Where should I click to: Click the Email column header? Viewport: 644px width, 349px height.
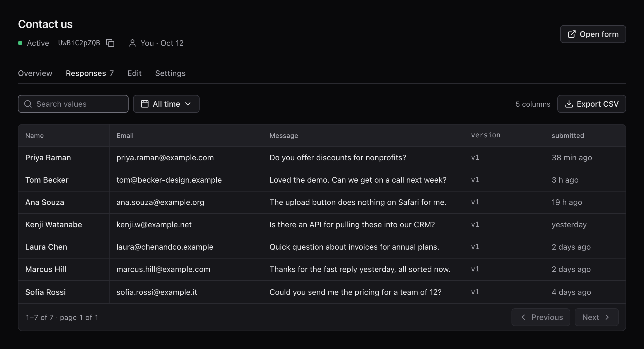click(x=125, y=136)
